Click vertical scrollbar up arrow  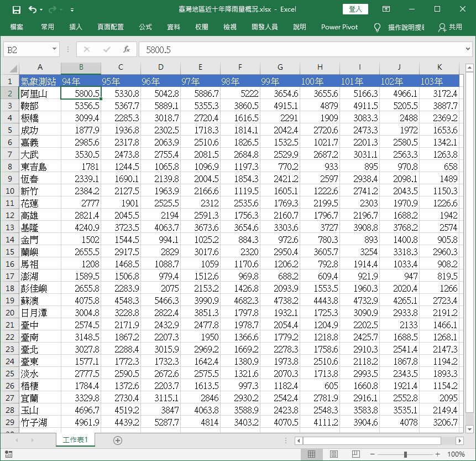pos(469,68)
